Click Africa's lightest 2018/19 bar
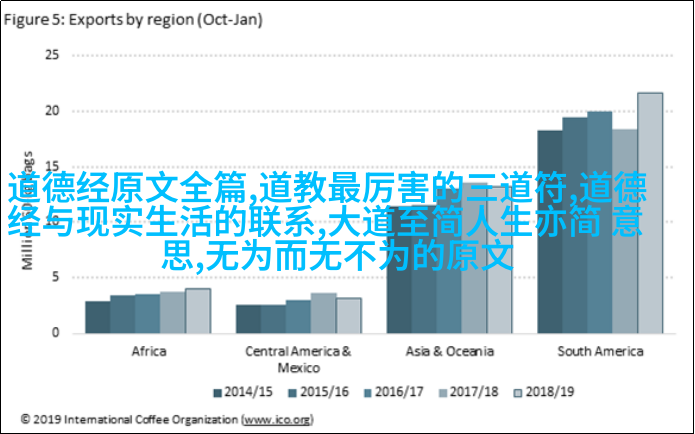Image resolution: width=695 pixels, height=434 pixels. [198, 310]
